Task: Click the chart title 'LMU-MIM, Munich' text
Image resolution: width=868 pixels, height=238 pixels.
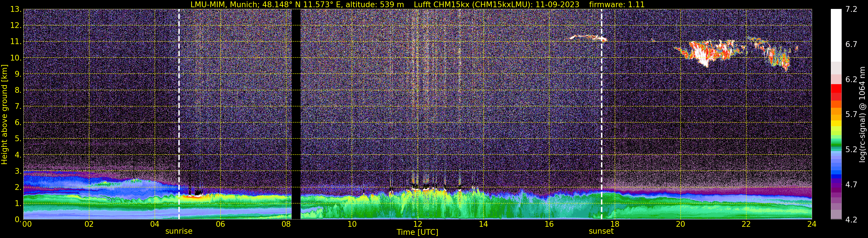Action: [x=225, y=4]
